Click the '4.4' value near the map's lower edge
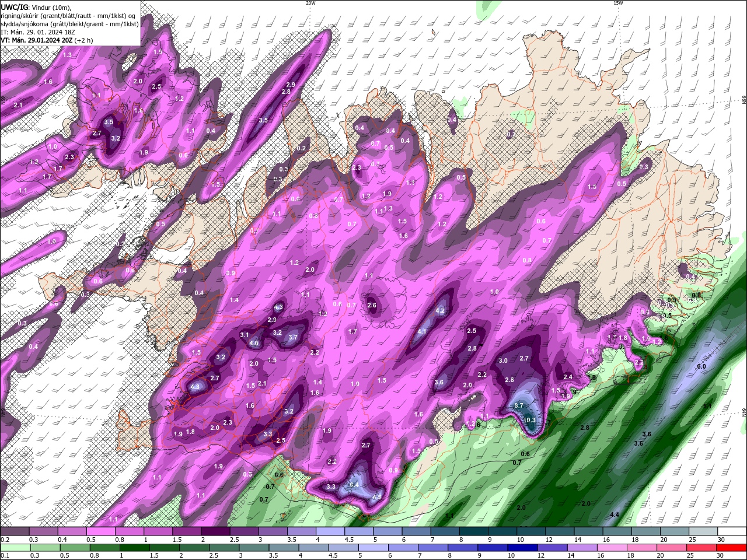Image resolution: width=747 pixels, height=560 pixels. [615, 514]
